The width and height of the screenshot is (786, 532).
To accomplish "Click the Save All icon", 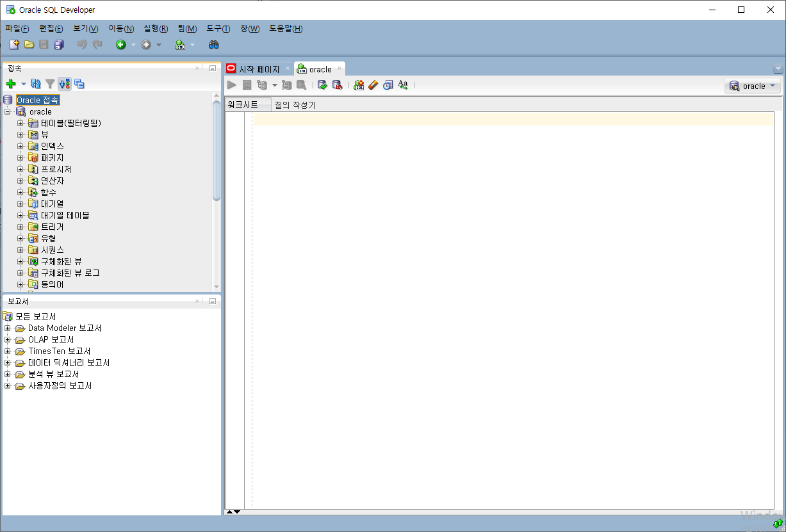I will tap(59, 45).
